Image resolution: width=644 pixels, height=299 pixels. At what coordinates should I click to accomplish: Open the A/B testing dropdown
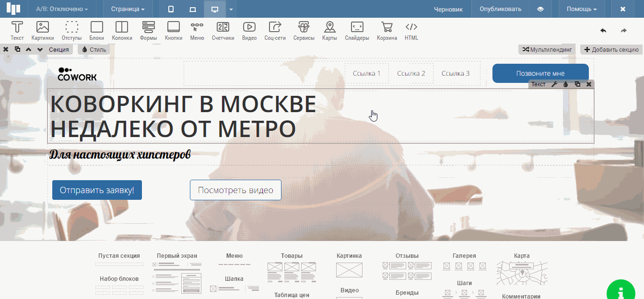click(62, 9)
